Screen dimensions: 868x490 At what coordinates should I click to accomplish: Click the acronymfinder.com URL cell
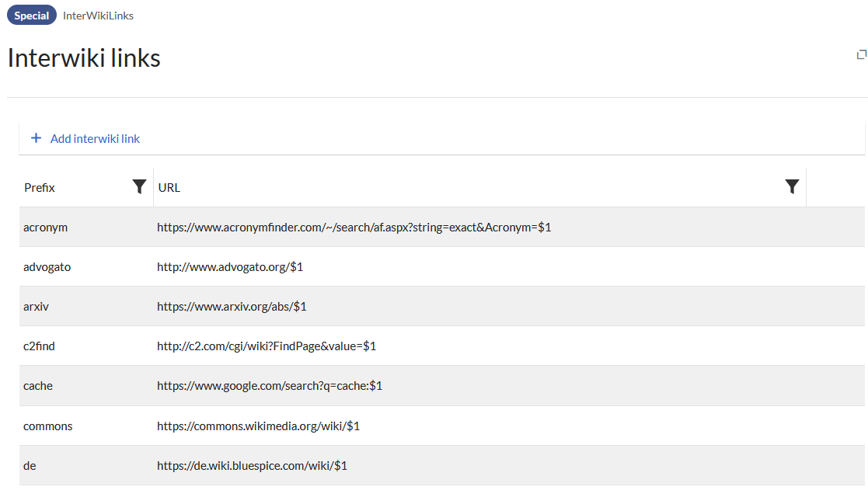click(354, 228)
